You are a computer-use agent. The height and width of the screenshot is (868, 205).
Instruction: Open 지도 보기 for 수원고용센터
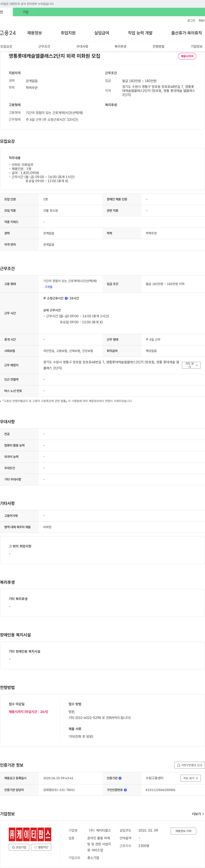190,778
